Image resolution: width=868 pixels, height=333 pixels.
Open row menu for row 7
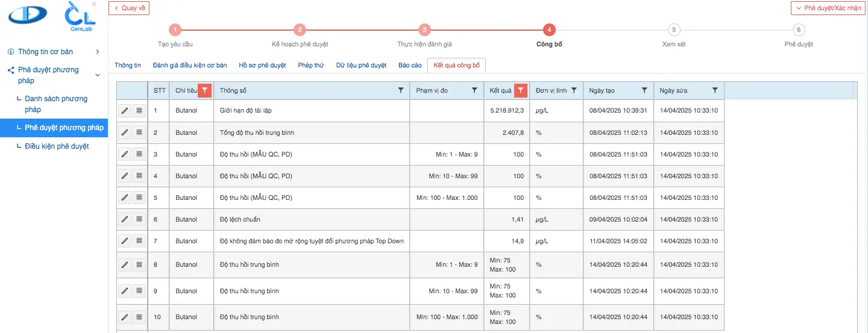click(139, 241)
